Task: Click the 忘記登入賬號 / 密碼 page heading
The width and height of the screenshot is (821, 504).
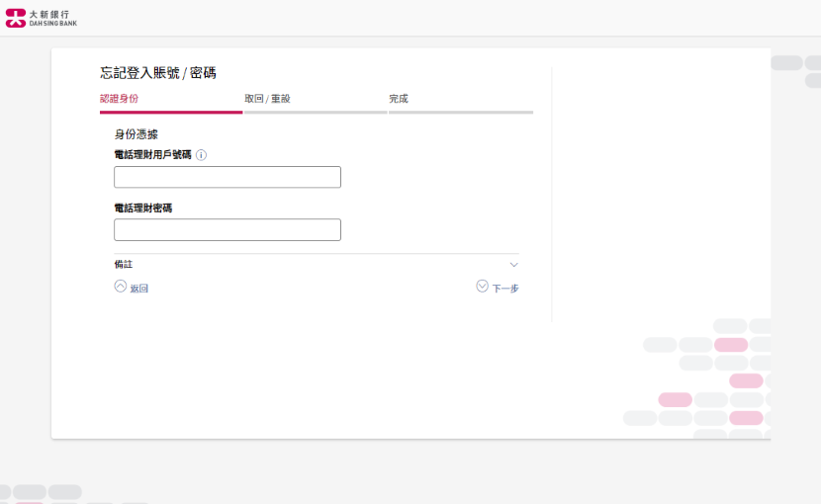Action: [158, 73]
